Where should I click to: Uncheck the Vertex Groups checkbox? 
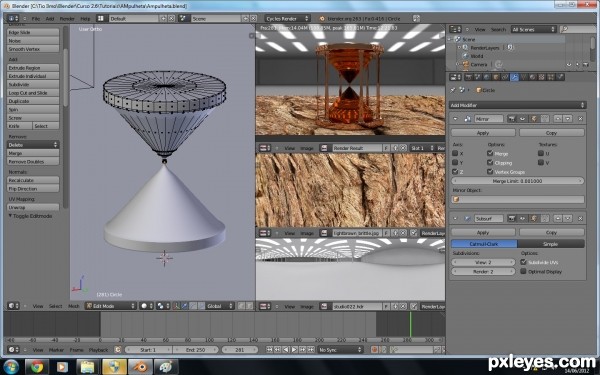pos(490,171)
